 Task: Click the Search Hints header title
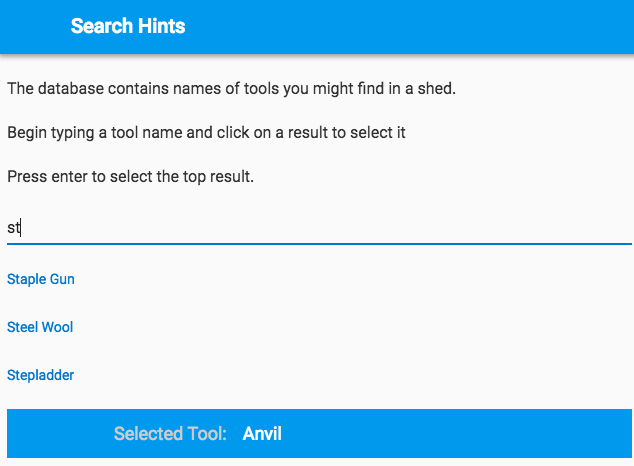pos(128,27)
